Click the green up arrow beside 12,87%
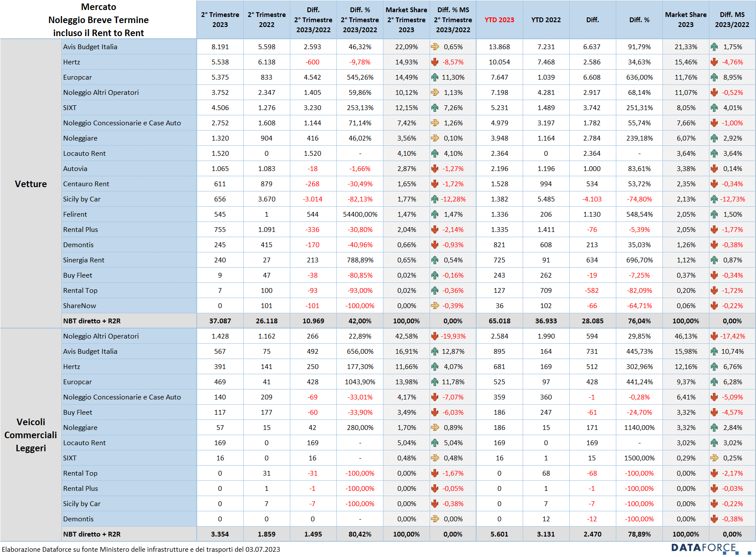 point(435,351)
